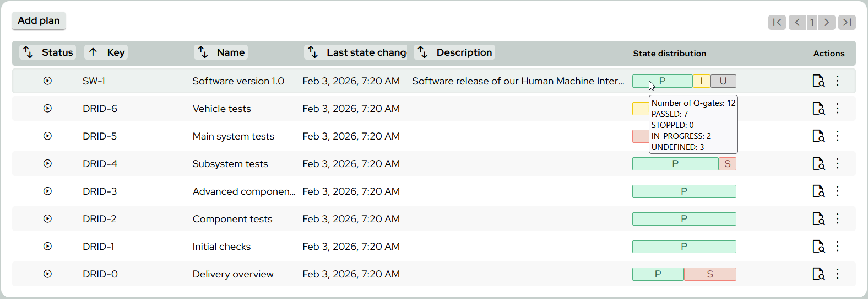Viewport: 868px width, 299px height.
Task: Sort table by Key column
Action: (106, 52)
